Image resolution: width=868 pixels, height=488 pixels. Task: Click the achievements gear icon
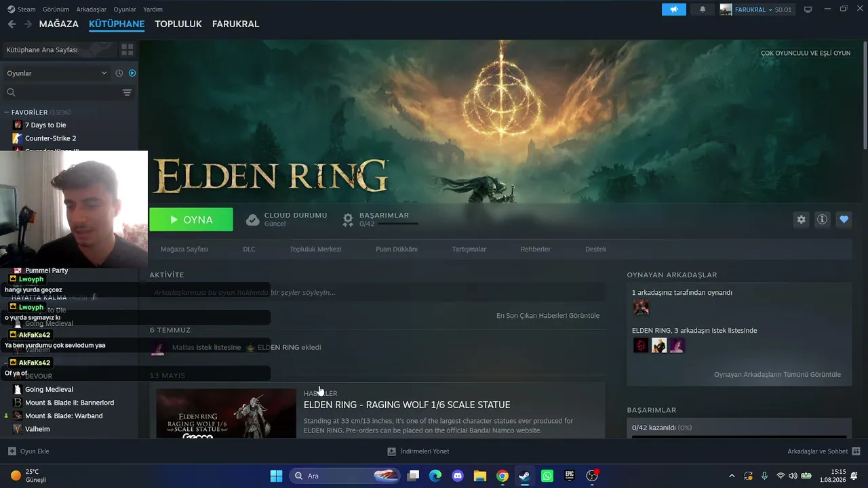point(348,220)
